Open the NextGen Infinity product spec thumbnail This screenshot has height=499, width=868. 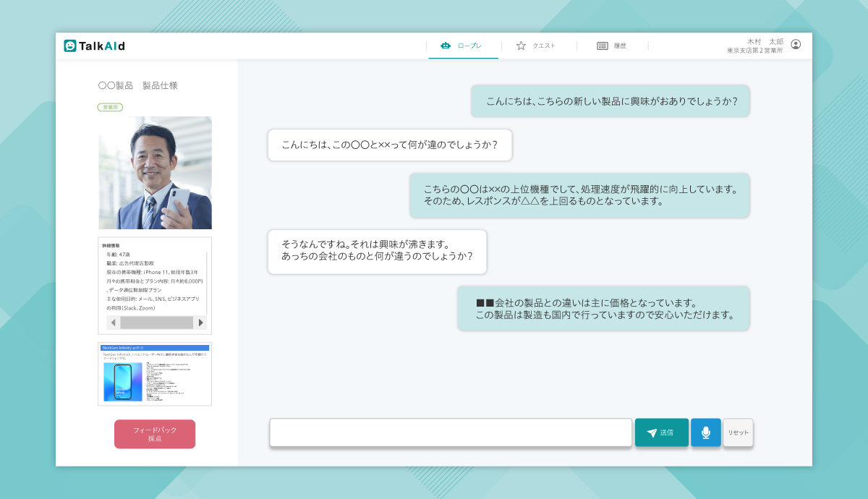tap(155, 374)
